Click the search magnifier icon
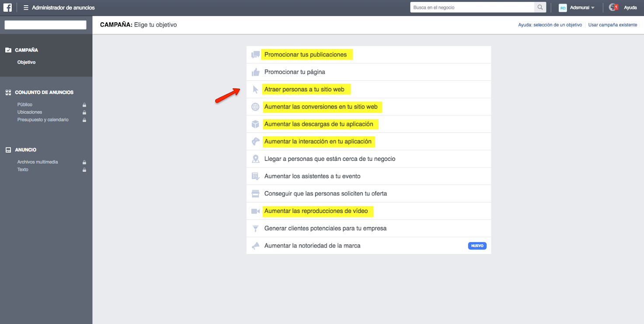The height and width of the screenshot is (324, 644). [x=540, y=7]
